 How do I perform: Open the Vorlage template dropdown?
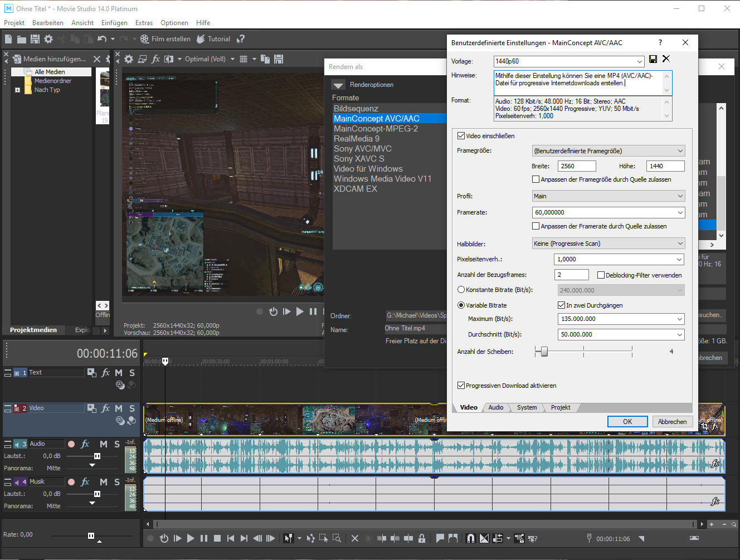tap(640, 61)
